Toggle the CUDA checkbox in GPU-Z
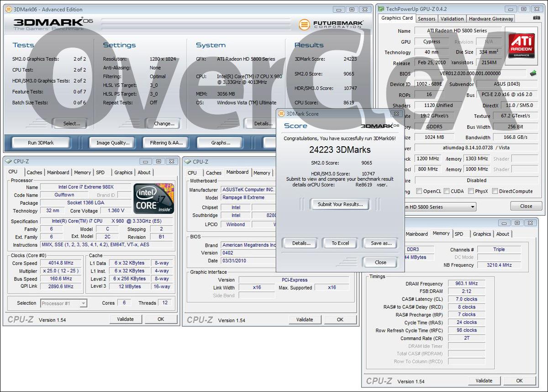The width and height of the screenshot is (548, 392). 447,191
